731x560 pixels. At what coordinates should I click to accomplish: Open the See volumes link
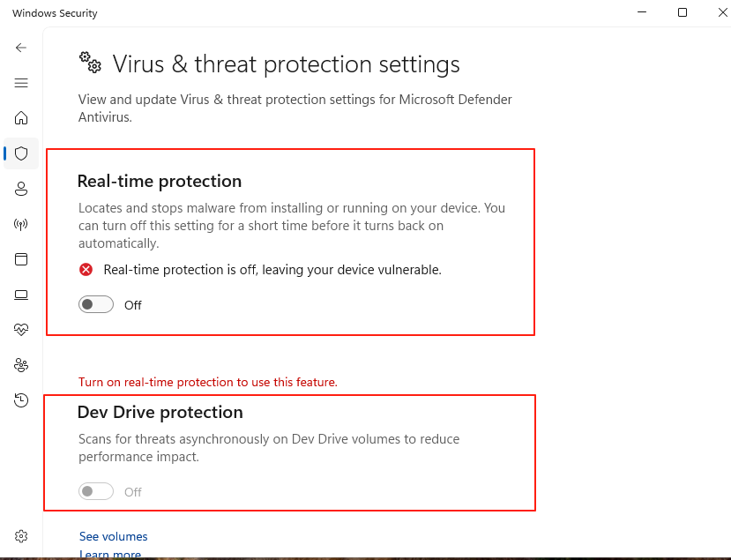click(x=114, y=536)
